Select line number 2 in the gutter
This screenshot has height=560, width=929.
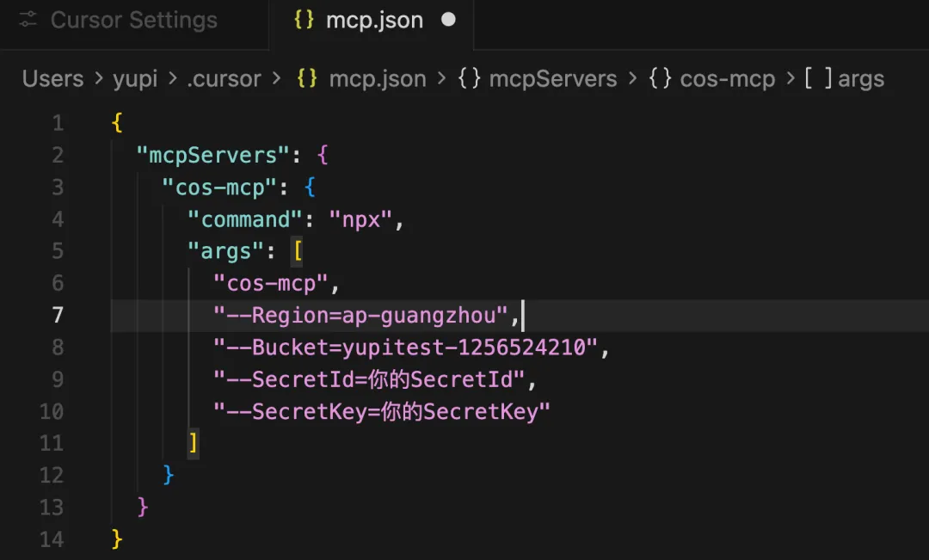57,155
